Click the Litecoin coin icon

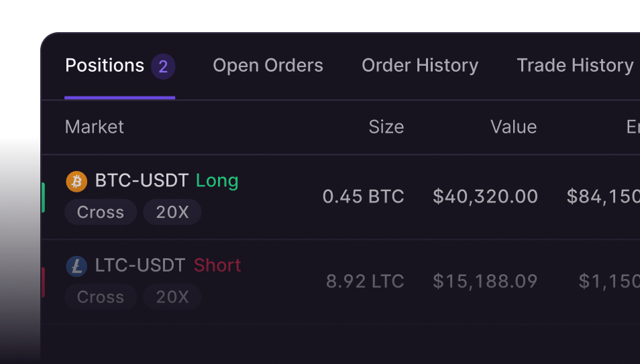point(76,266)
